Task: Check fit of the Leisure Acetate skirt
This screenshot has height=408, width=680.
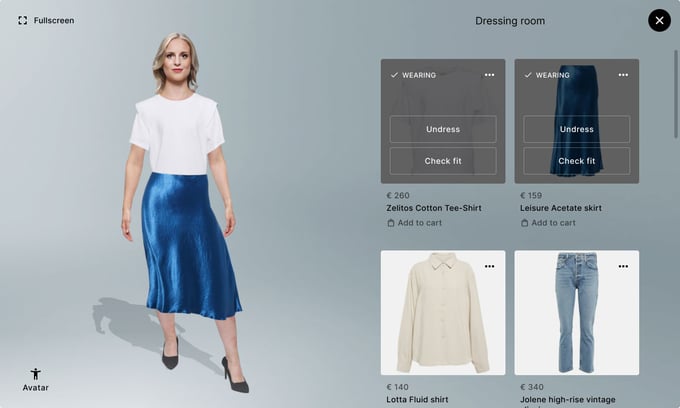Action: click(576, 161)
